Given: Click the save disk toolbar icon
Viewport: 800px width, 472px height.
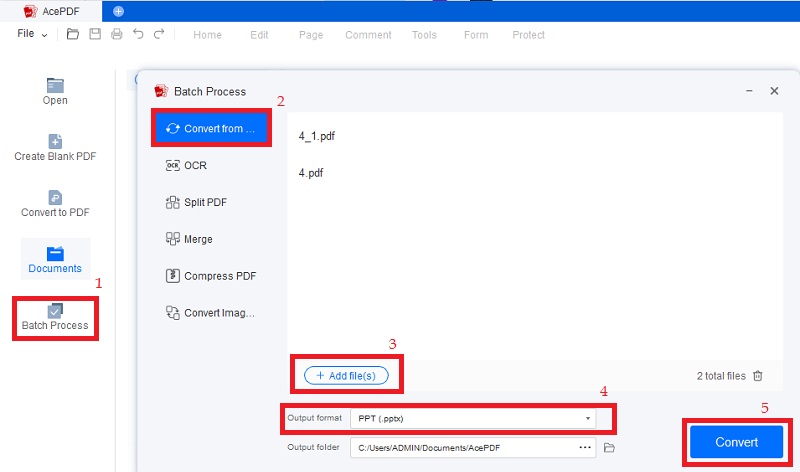Looking at the screenshot, I should 95,34.
